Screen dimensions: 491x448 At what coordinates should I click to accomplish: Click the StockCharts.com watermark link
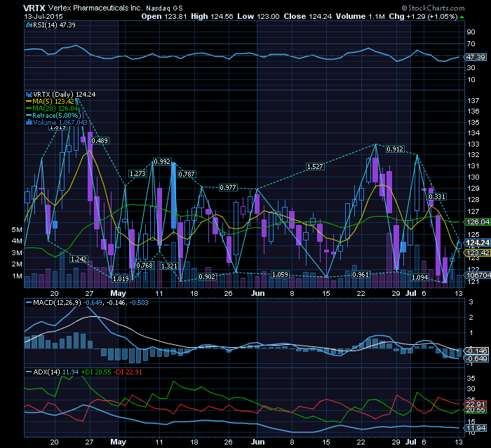point(433,8)
